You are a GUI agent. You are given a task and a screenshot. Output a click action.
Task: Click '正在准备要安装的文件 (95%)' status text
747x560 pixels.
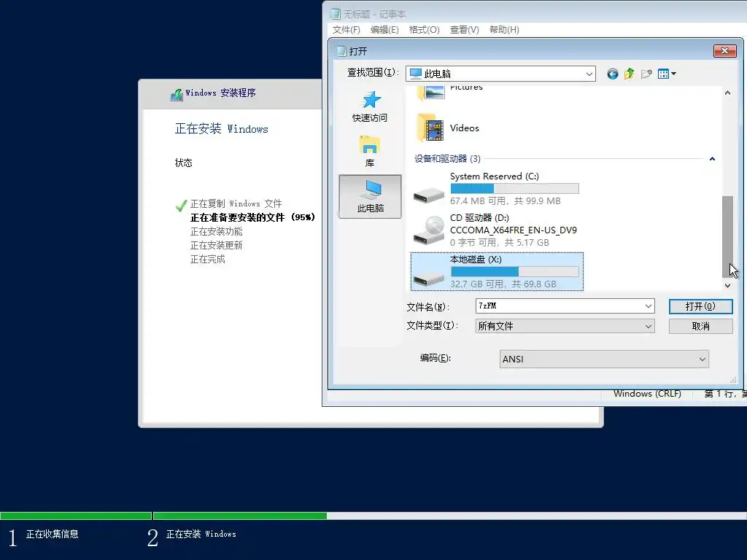tap(252, 217)
